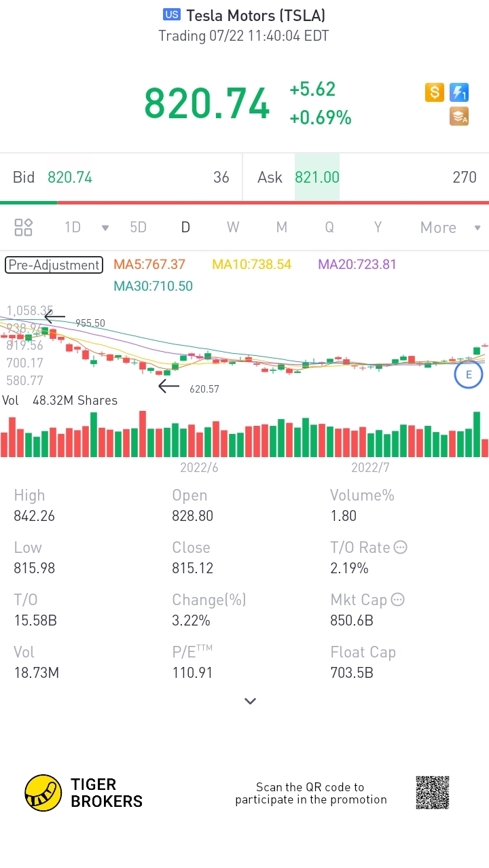Screen dimensions: 489x868
Task: Switch to the 1D chart tab
Action: [73, 228]
